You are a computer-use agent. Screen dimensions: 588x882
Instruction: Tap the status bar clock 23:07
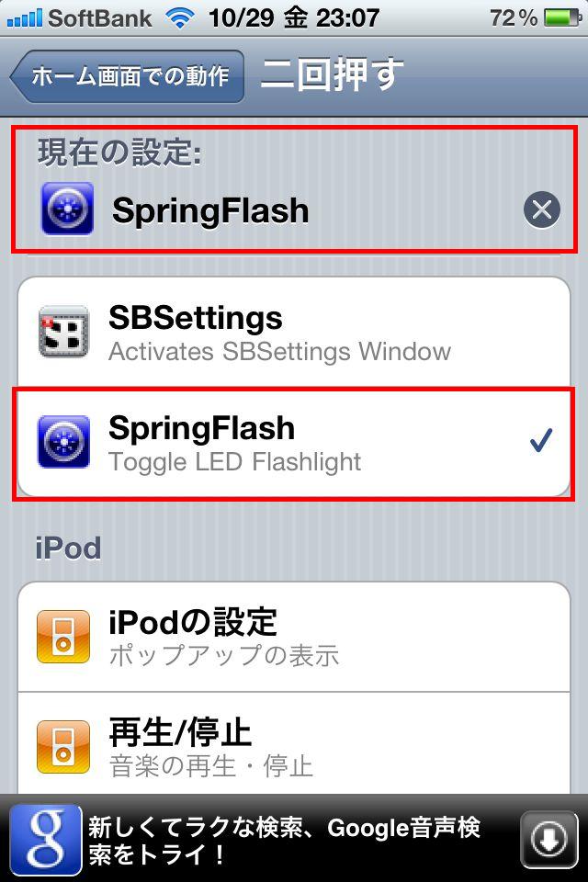pyautogui.click(x=347, y=18)
